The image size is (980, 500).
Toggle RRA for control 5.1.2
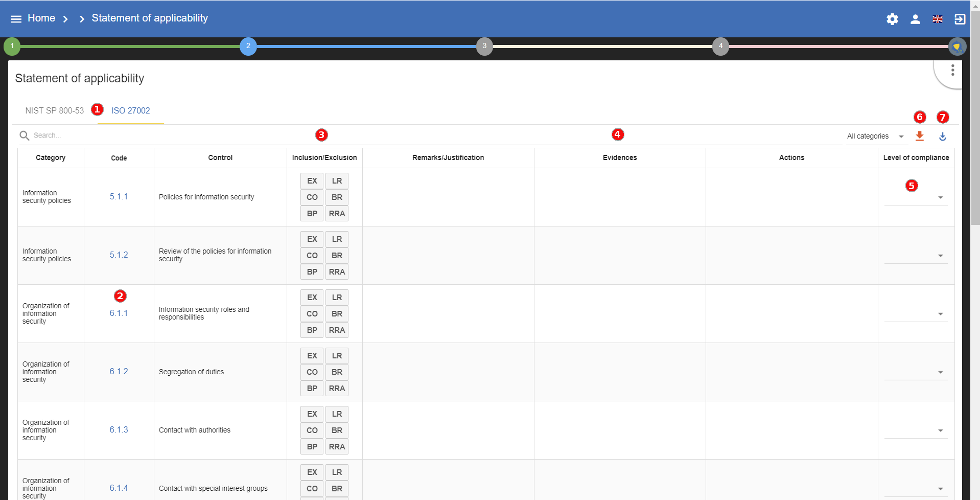click(337, 272)
